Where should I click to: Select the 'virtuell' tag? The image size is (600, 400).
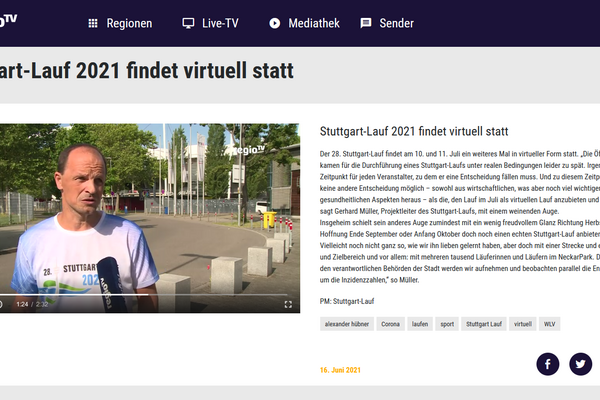tap(522, 324)
